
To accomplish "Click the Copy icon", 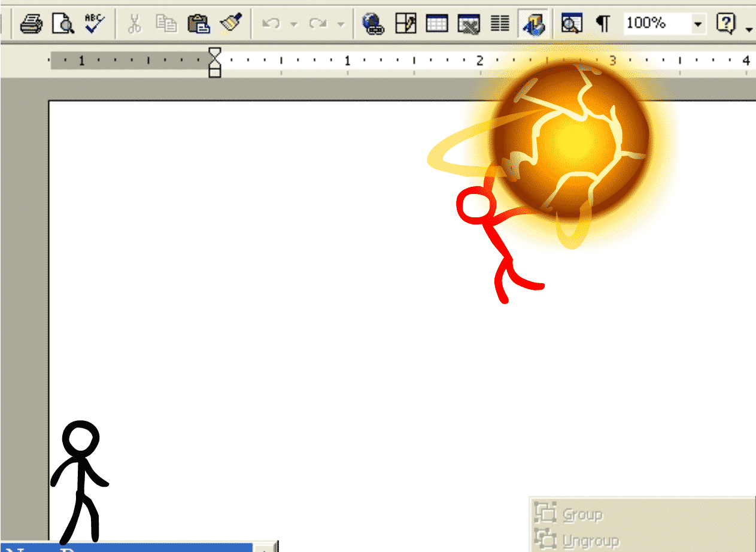I will 166,24.
